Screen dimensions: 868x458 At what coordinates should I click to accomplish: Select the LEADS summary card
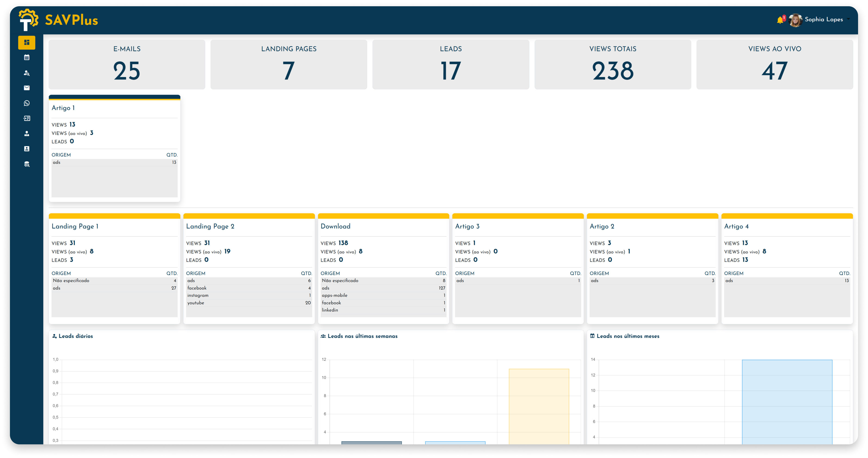pos(450,64)
